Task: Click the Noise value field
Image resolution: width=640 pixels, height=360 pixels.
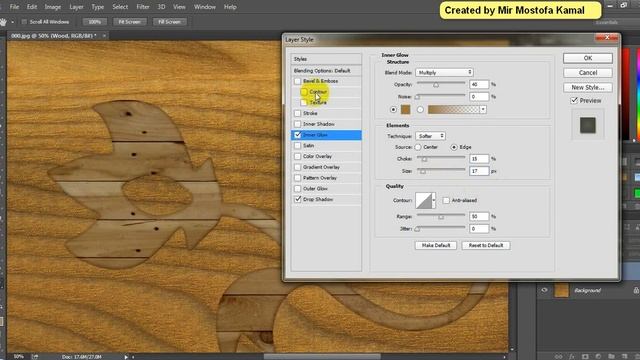Action: [479, 97]
